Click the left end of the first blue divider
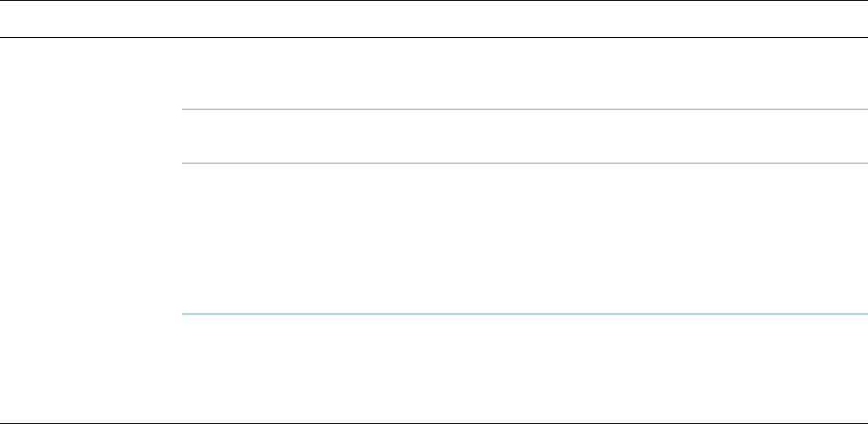The width and height of the screenshot is (868, 424). point(185,109)
